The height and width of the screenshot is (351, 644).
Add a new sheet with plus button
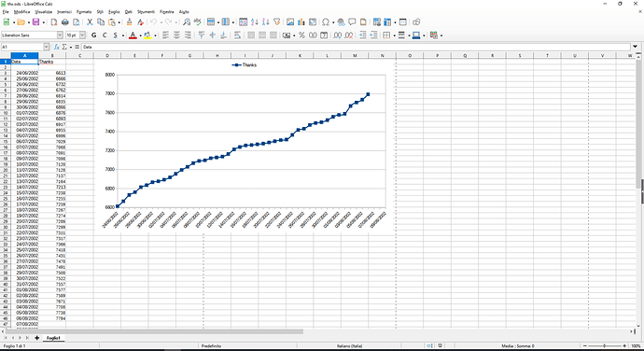pos(36,338)
